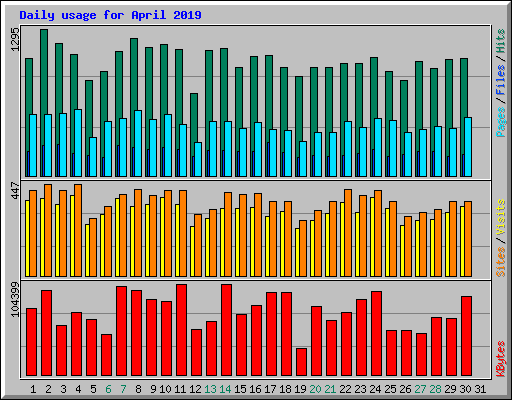Click the green day '20' label
The image size is (512, 400).
point(315,389)
